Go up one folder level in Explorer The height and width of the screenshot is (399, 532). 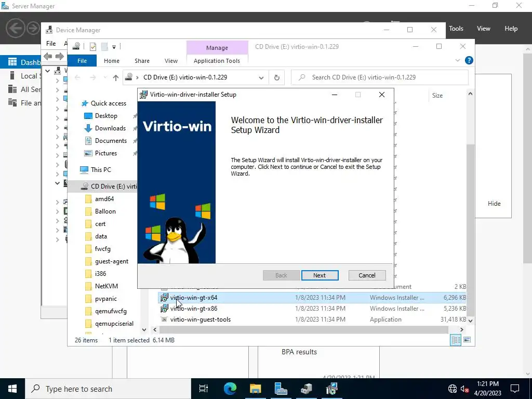pos(116,77)
